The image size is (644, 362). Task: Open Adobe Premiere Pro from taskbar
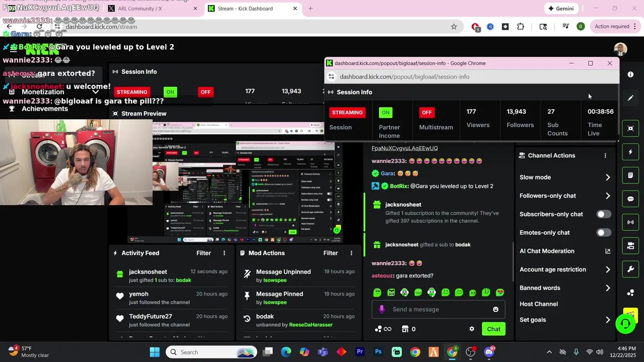360,352
